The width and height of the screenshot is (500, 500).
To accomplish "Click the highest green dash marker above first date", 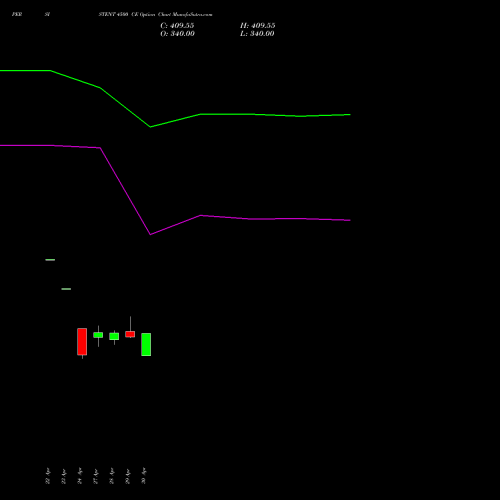I will click(50, 260).
